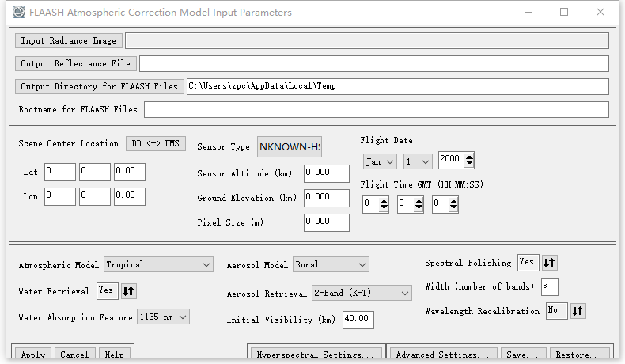Focus the Lon degrees field
Viewport: 625px width, 364px height.
[60, 196]
